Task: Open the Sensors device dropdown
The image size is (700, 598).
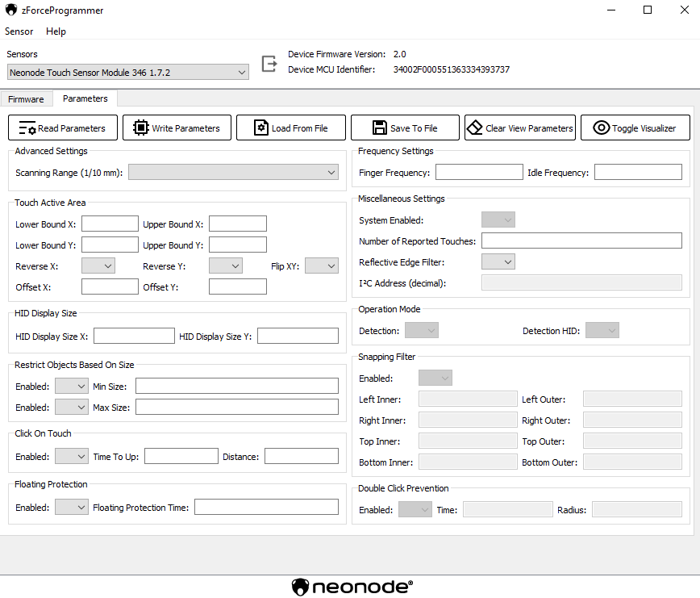Action: pos(128,73)
